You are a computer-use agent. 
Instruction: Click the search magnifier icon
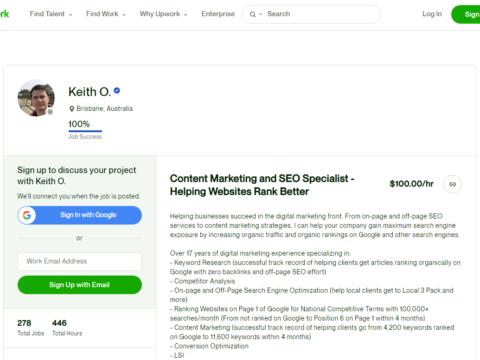point(253,14)
